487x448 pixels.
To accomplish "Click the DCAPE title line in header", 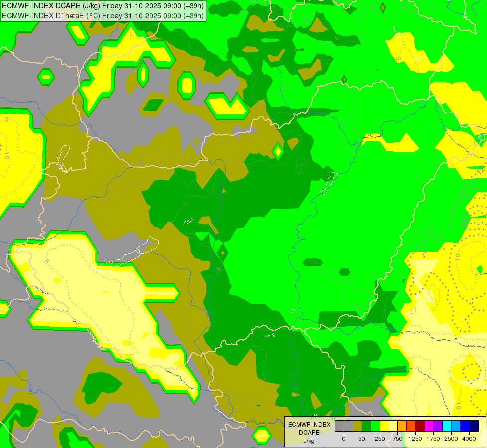I will [103, 6].
